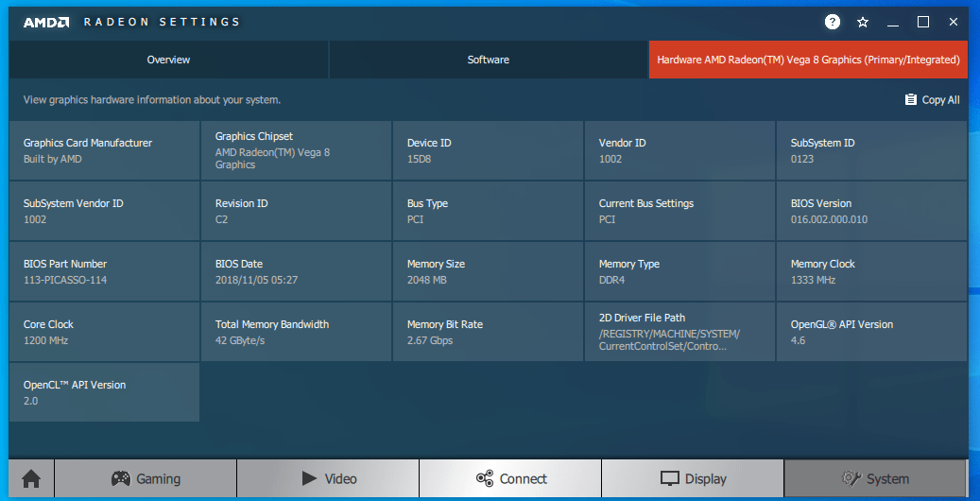The image size is (980, 501).
Task: Click Memory Clock 1333 MHz
Action: [872, 271]
